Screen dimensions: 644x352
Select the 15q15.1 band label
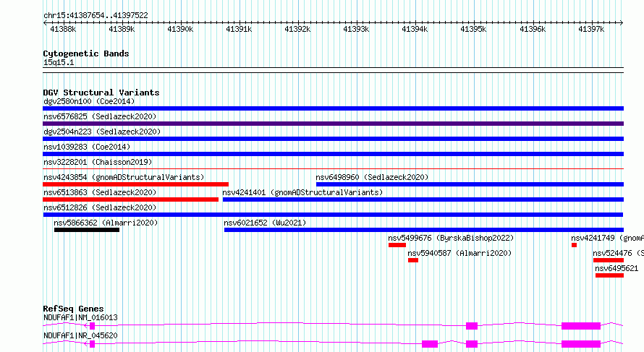[59, 62]
